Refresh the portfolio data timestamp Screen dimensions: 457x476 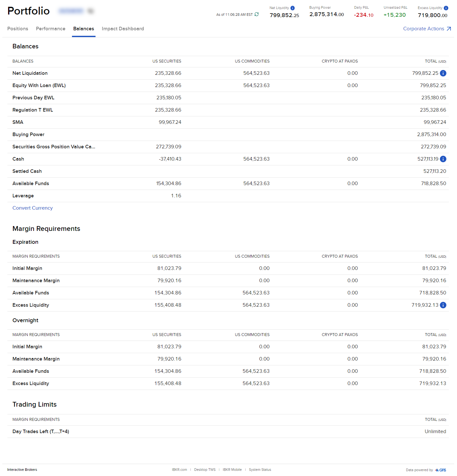pos(257,14)
